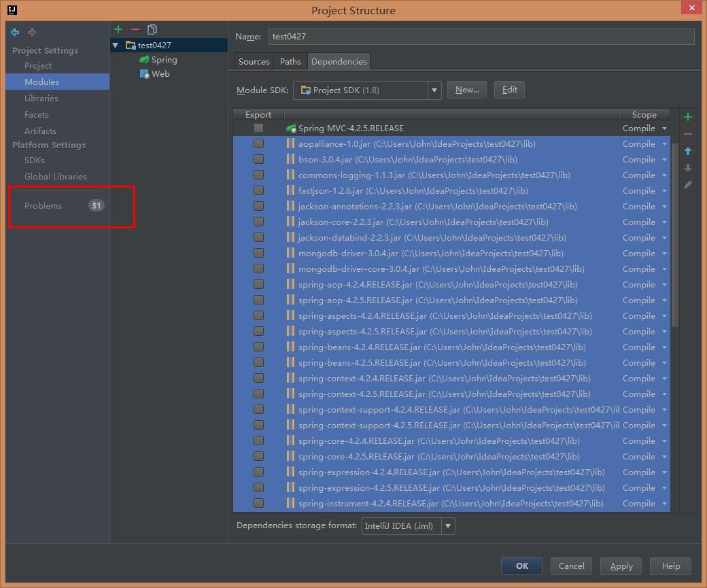The width and height of the screenshot is (707, 588).
Task: Click the Edit SDK button
Action: click(x=509, y=90)
